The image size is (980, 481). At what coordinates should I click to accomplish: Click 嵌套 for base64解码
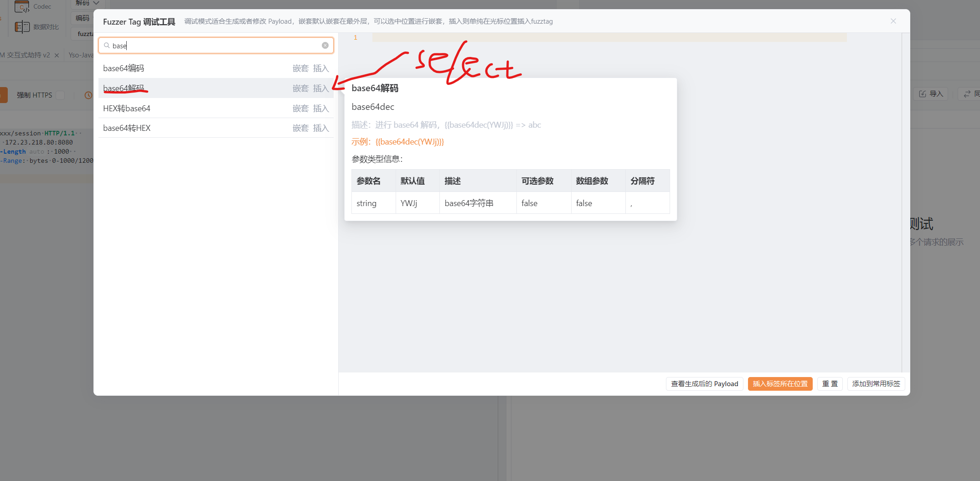click(300, 88)
